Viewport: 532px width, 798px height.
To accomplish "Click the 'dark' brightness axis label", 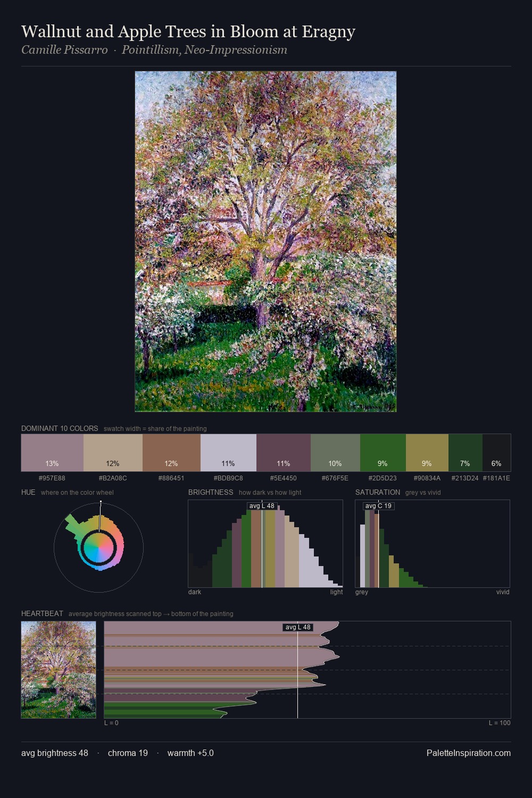I will pos(195,592).
